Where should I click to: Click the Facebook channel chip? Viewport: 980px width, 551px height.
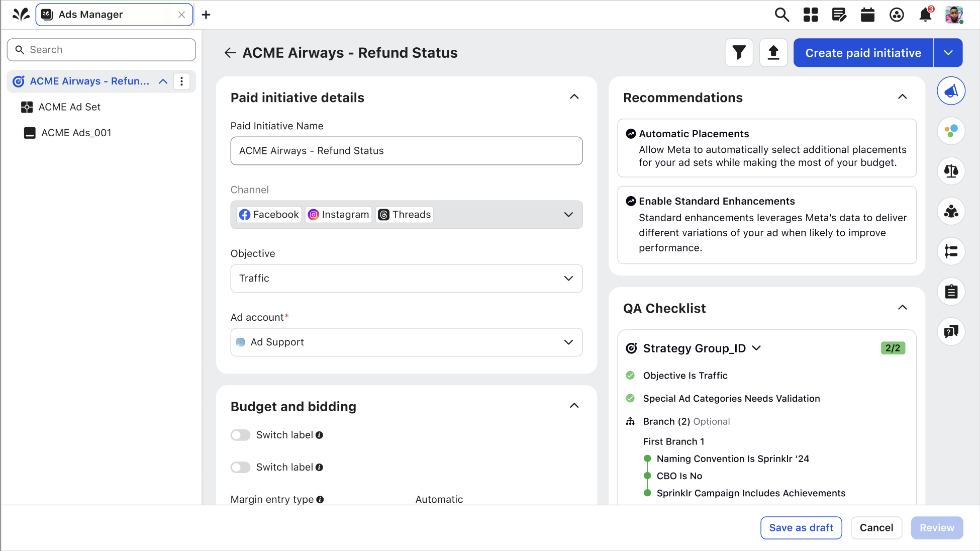[269, 215]
